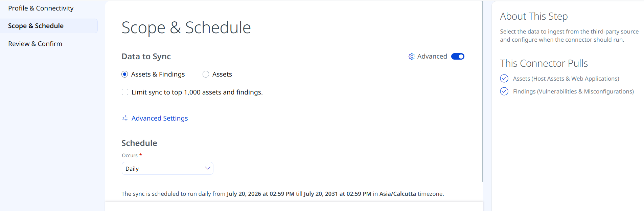This screenshot has width=644, height=211.
Task: Select the Assets & Findings radio button
Action: point(125,74)
